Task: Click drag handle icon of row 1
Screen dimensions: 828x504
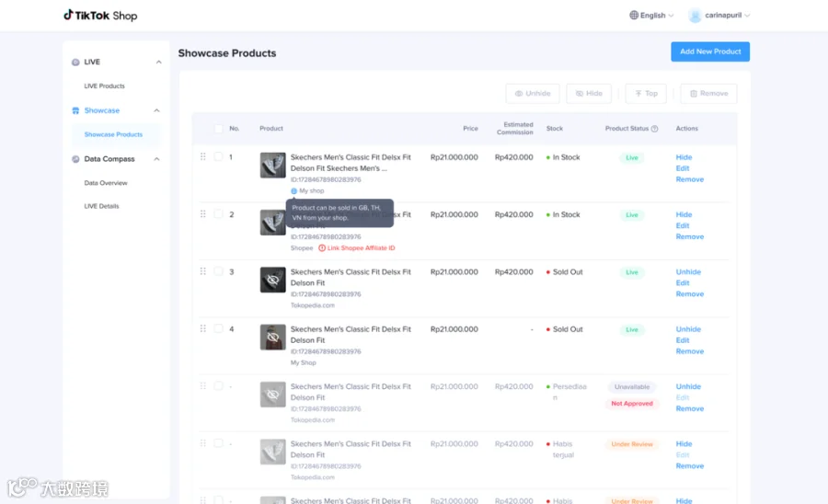Action: 202,156
